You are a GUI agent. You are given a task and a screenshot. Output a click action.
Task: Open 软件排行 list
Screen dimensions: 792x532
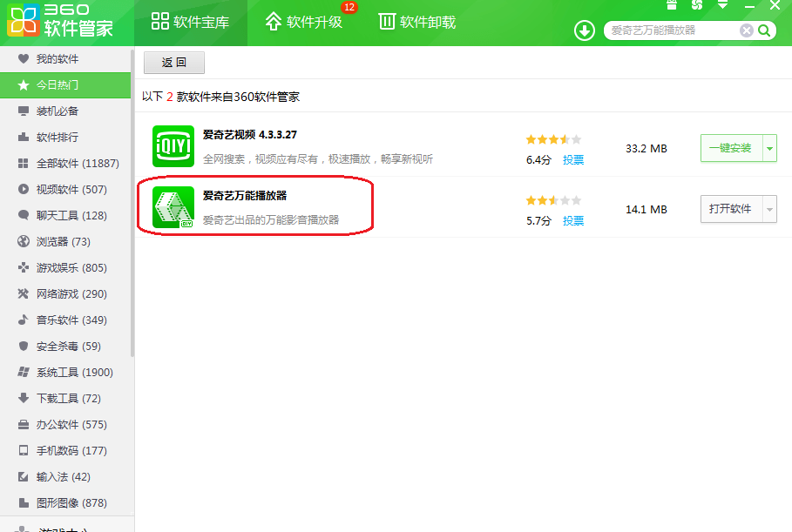[x=65, y=137]
